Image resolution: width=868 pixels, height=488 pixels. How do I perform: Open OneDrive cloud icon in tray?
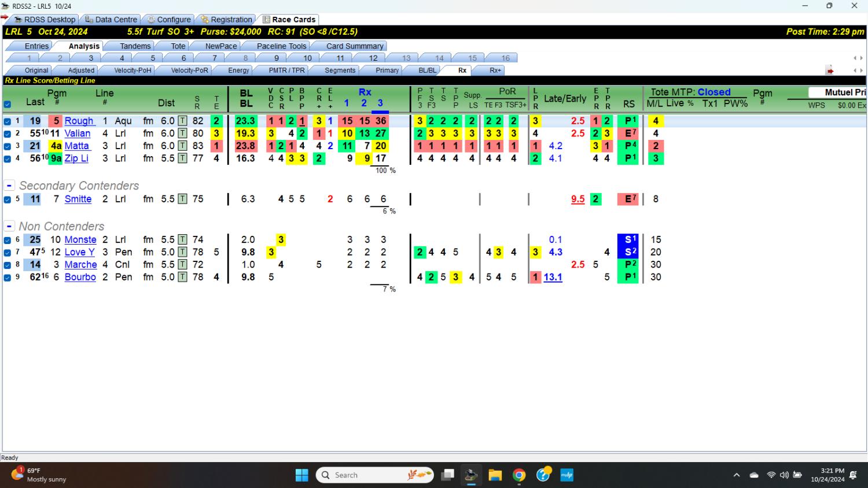pyautogui.click(x=754, y=475)
